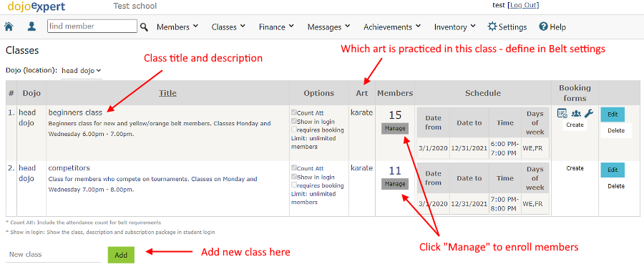Expand the Inventory menu
This screenshot has height=272, width=644.
pos(454,27)
